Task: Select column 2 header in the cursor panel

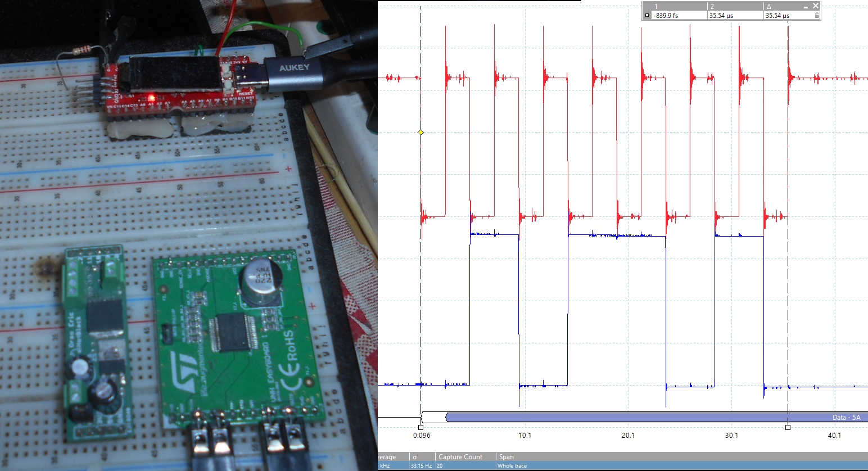Action: point(712,6)
